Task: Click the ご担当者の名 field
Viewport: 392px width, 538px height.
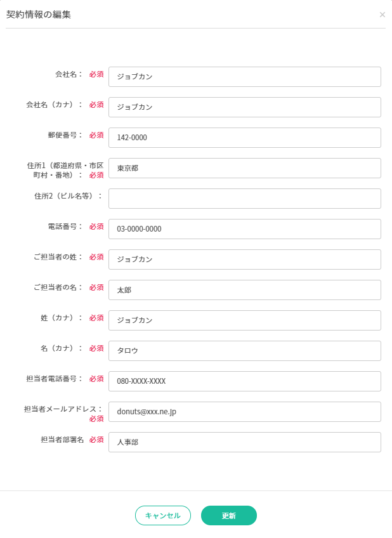Action: (x=244, y=290)
